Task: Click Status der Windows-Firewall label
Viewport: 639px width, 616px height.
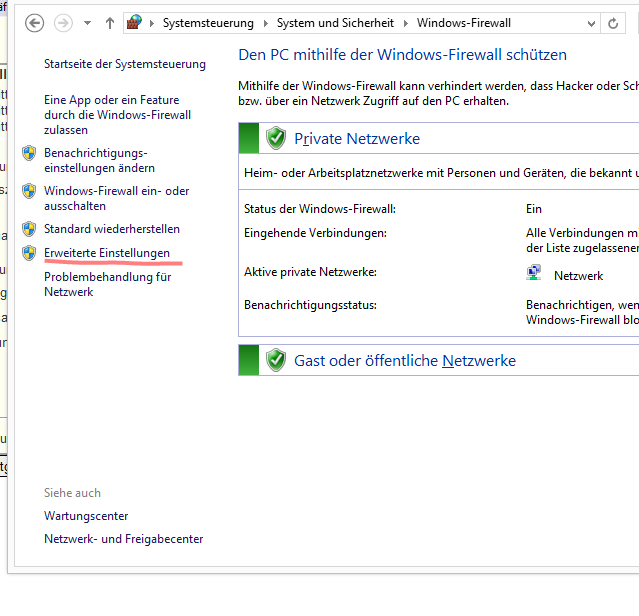Action: click(x=320, y=209)
